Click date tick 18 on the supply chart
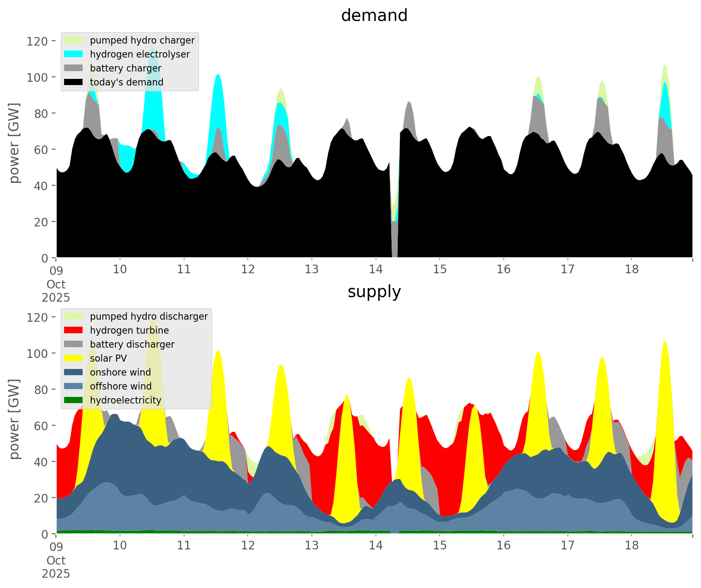The height and width of the screenshot is (588, 701). pyautogui.click(x=632, y=546)
